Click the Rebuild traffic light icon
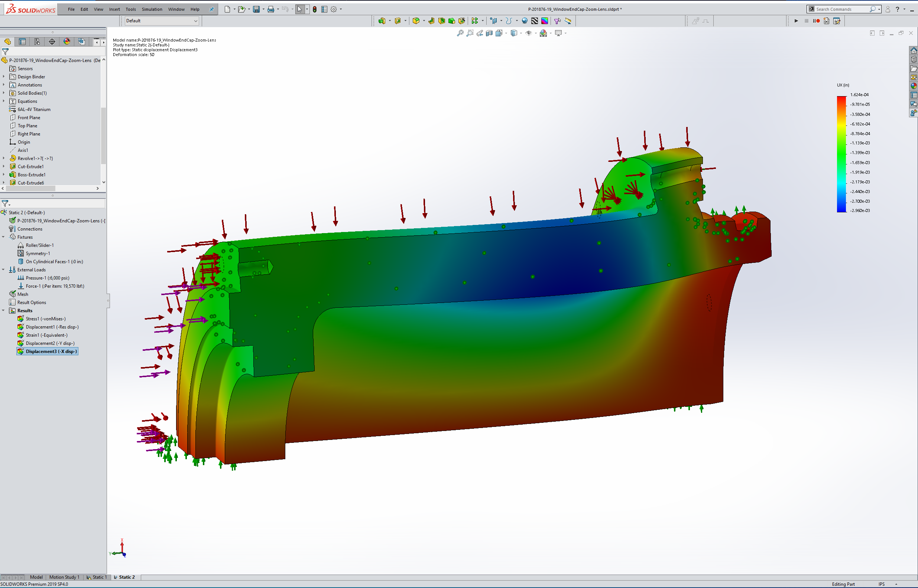 314,9
